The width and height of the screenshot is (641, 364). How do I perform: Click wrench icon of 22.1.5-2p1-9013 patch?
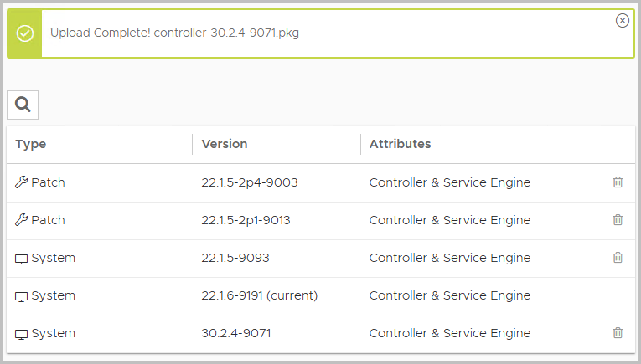point(21,219)
